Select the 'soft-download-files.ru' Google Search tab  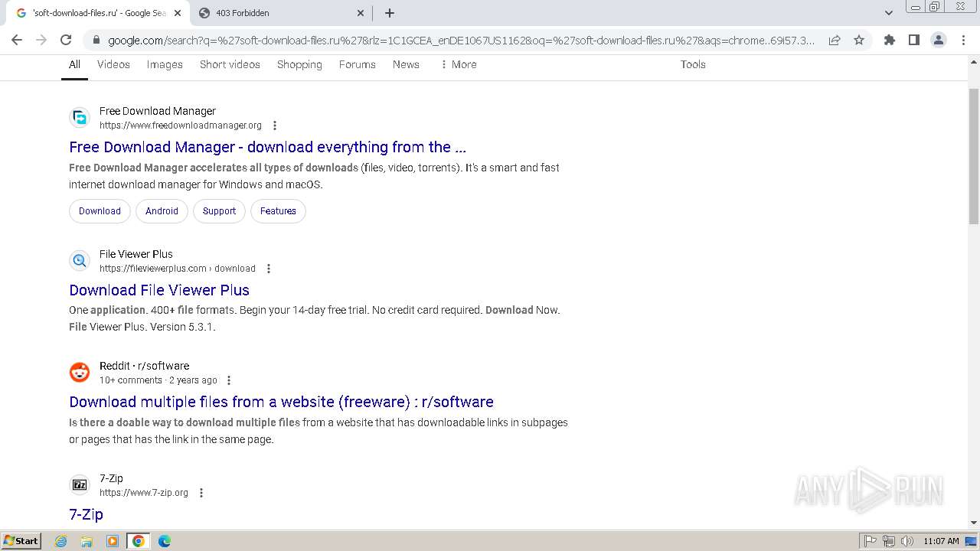point(98,13)
